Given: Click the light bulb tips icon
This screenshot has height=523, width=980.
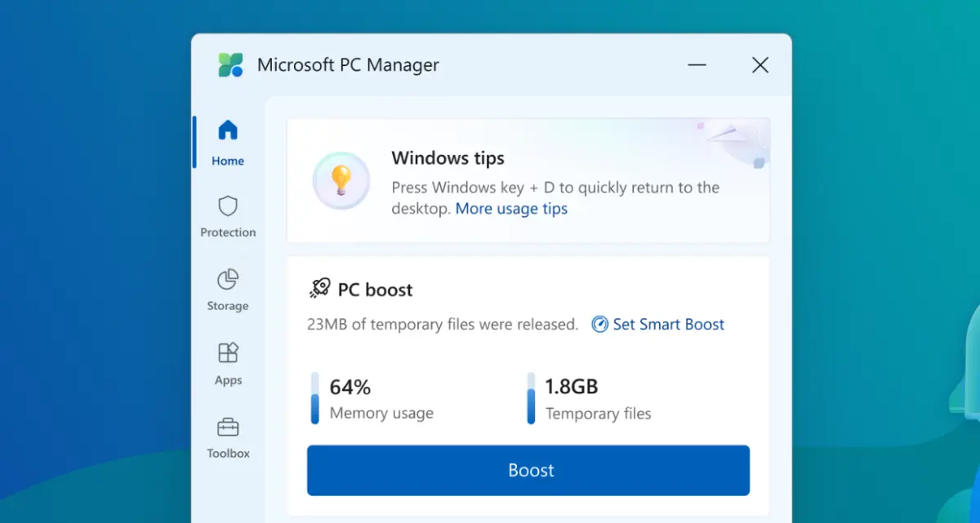Looking at the screenshot, I should pyautogui.click(x=341, y=180).
